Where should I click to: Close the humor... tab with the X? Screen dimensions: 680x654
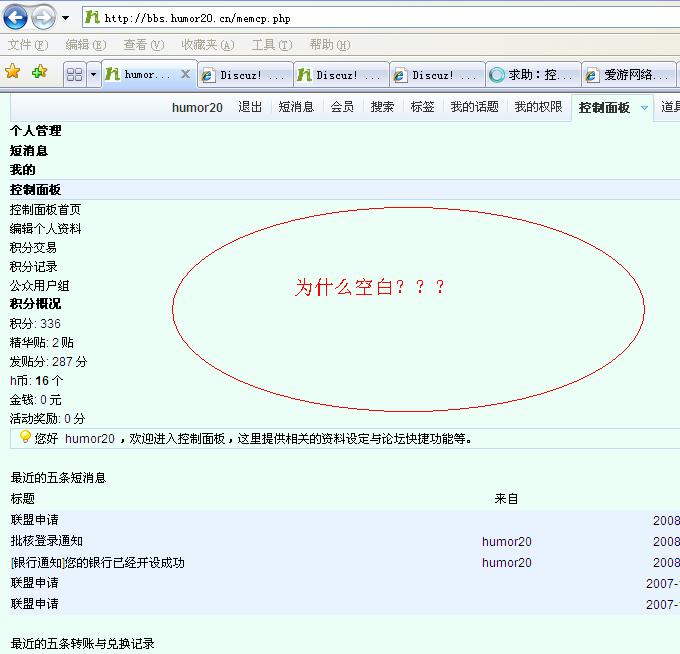coord(185,74)
